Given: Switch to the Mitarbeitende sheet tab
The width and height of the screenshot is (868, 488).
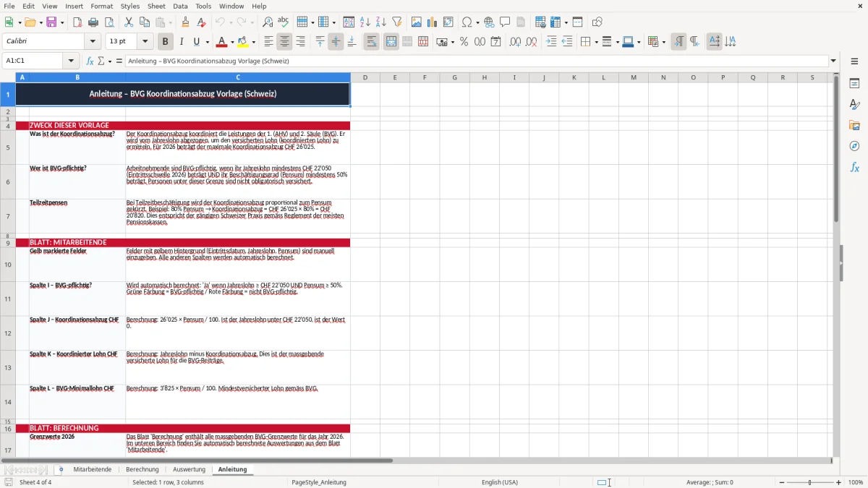Looking at the screenshot, I should click(93, 469).
